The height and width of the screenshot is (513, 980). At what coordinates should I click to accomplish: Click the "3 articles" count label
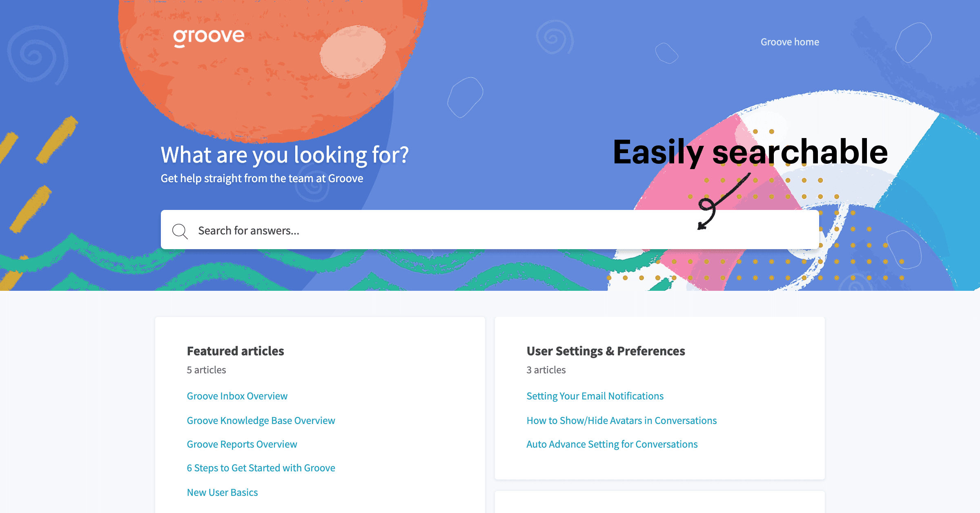pos(546,370)
